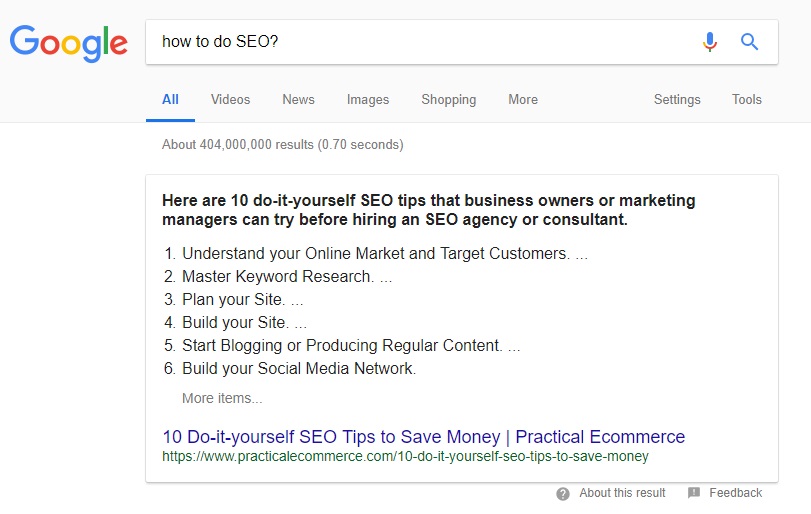This screenshot has width=811, height=514.
Task: Click the magnifying glass search icon
Action: click(x=749, y=41)
